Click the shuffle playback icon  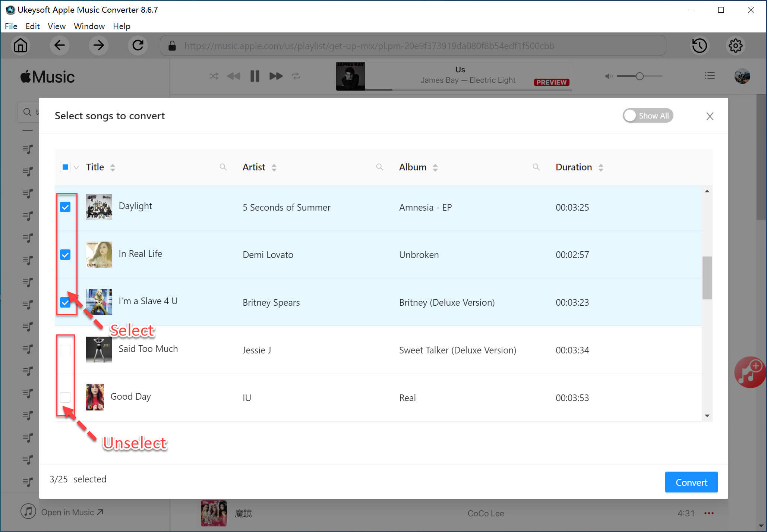[x=213, y=76]
